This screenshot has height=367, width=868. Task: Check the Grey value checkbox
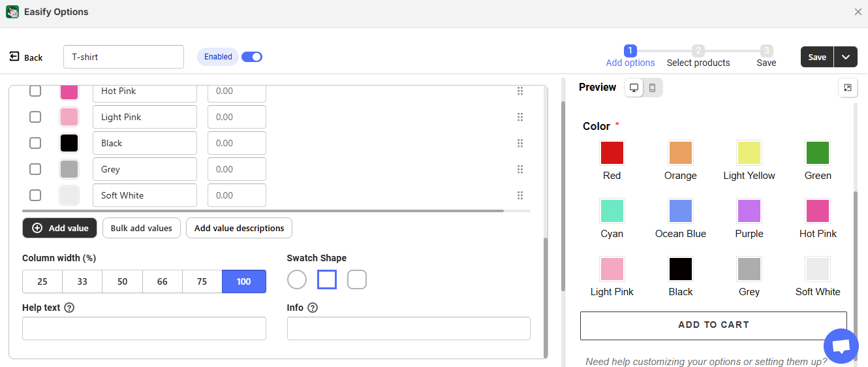(35, 169)
